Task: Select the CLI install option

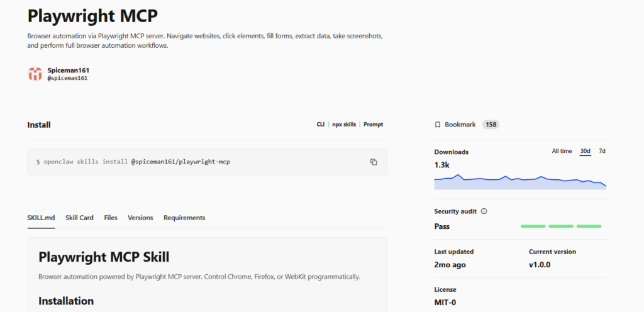Action: [x=320, y=125]
